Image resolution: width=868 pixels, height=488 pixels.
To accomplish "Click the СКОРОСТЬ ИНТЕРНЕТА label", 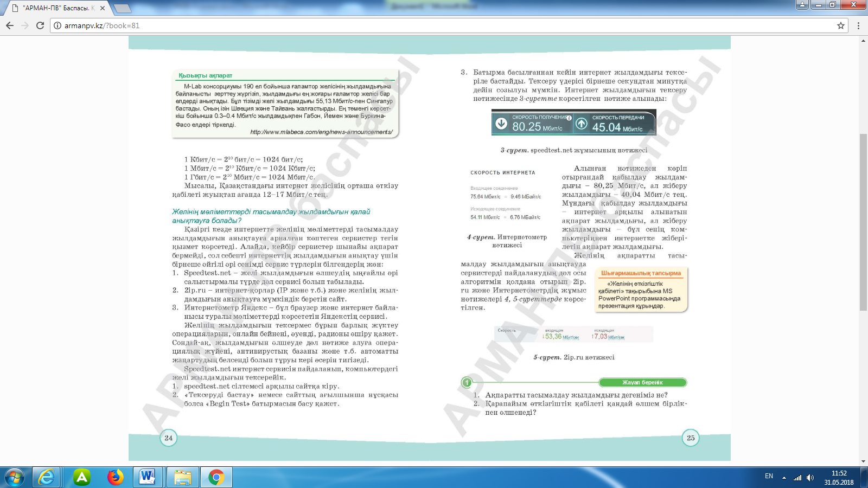I will (x=503, y=172).
